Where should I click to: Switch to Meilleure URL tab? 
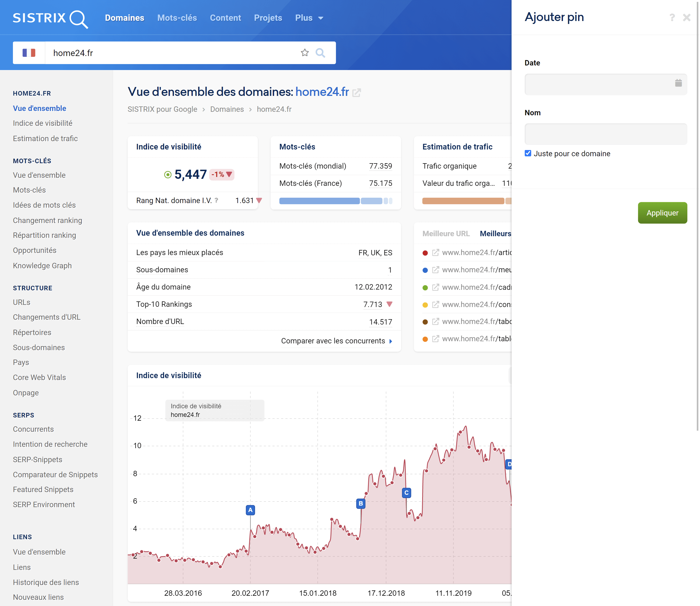[x=446, y=234]
